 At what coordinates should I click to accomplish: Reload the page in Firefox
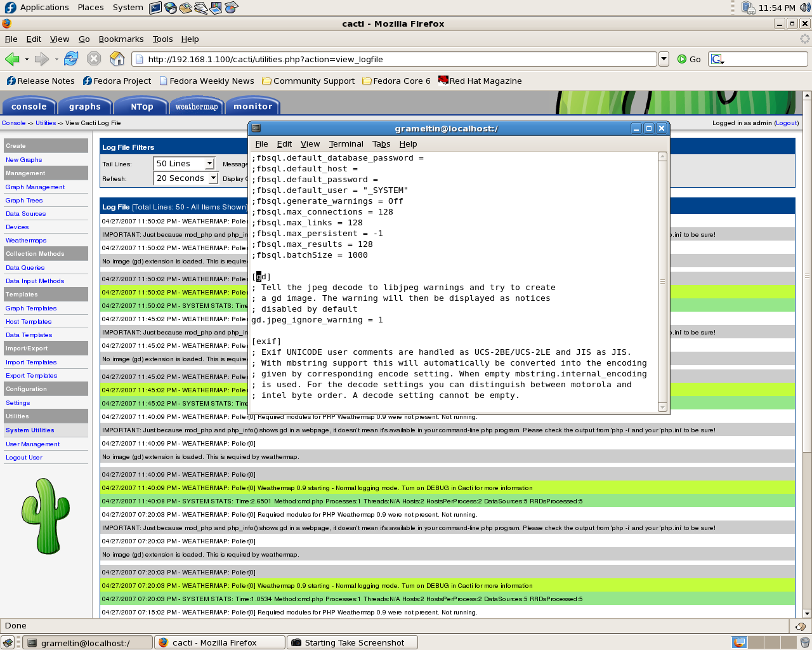(71, 59)
